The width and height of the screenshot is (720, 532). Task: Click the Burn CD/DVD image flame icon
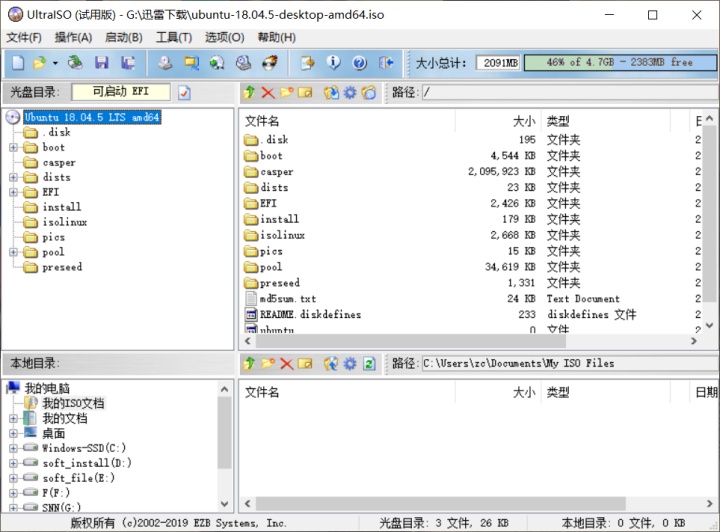click(270, 62)
